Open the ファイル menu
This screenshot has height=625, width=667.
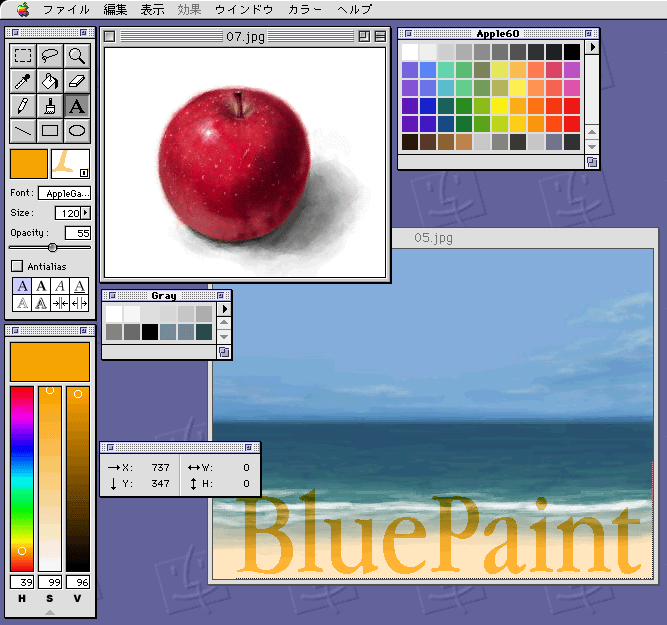point(66,9)
